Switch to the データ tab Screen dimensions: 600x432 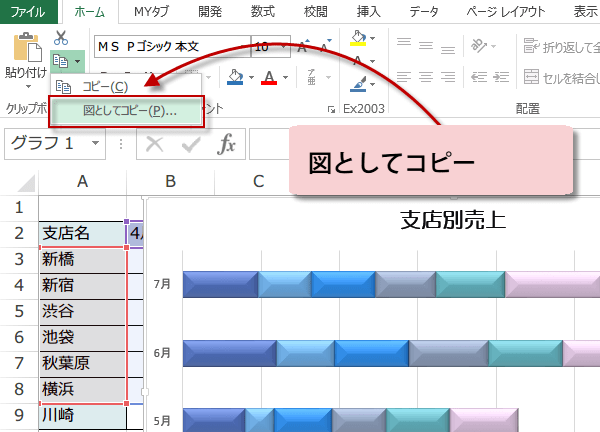424,12
